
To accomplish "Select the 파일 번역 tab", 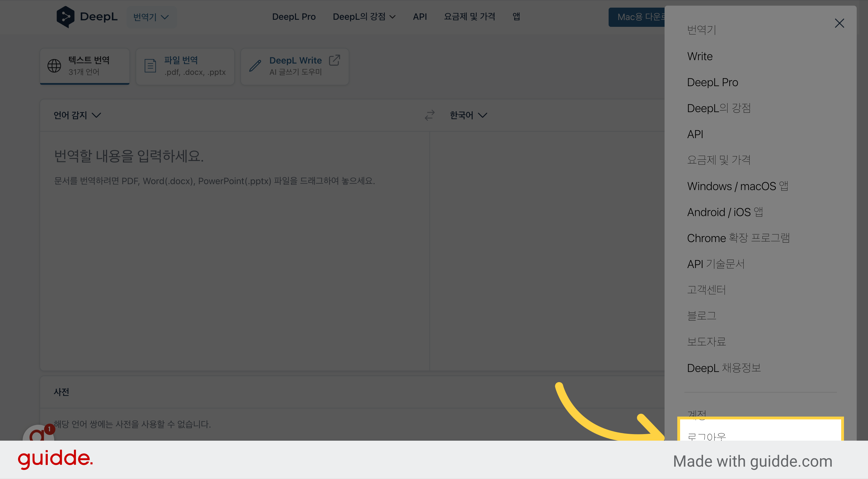I will 185,66.
